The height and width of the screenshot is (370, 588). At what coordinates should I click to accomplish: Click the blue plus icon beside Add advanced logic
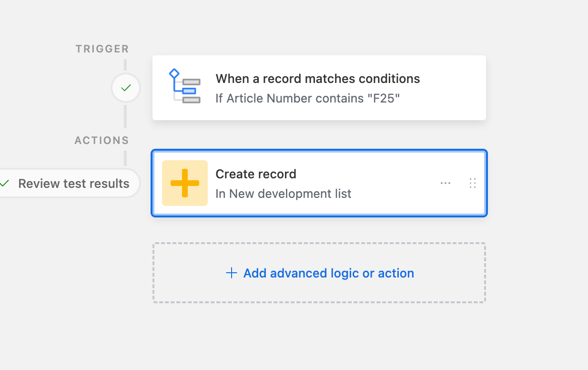tap(231, 273)
